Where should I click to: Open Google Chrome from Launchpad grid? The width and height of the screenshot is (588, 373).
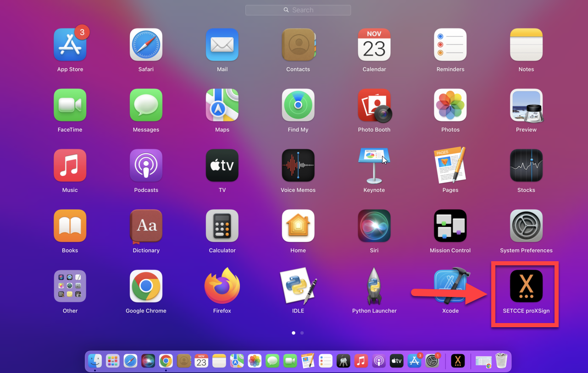click(x=146, y=286)
